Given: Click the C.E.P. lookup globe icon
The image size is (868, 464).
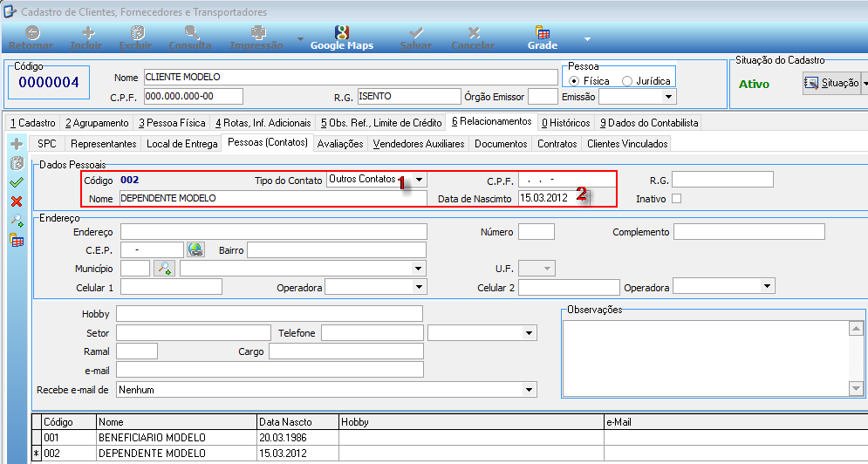Looking at the screenshot, I should (x=195, y=250).
